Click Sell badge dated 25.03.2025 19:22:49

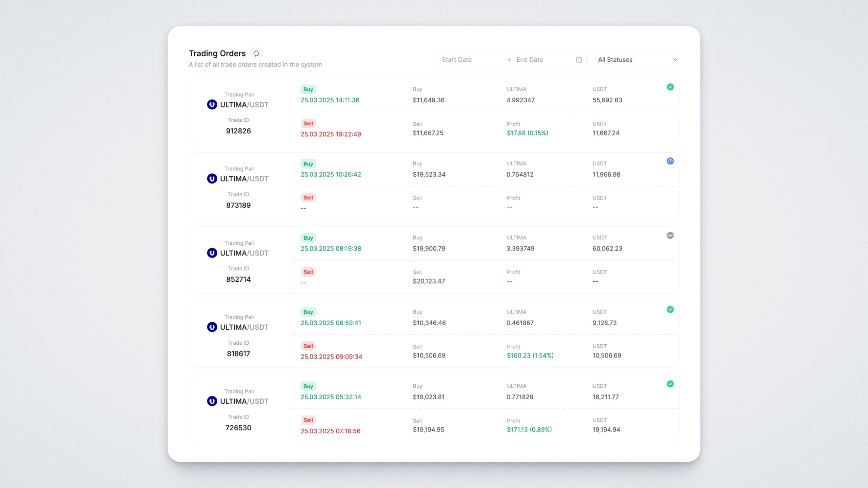(308, 123)
